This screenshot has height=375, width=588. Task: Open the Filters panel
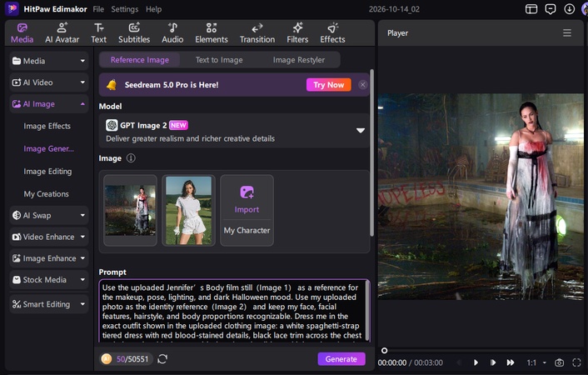297,33
